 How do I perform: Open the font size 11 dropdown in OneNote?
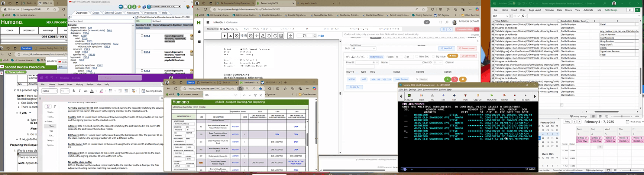(65, 91)
